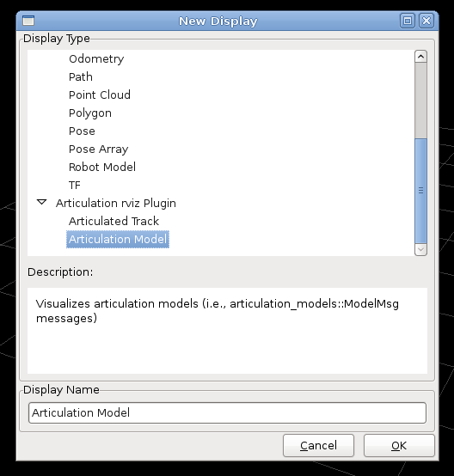Click the scrollbar up arrow
Viewport: 454px width, 476px height.
[420, 57]
